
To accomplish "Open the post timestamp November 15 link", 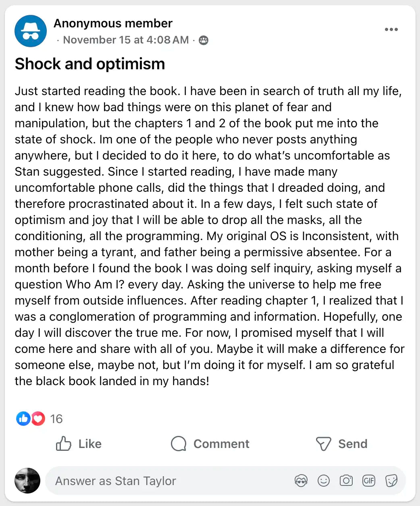I will [126, 40].
